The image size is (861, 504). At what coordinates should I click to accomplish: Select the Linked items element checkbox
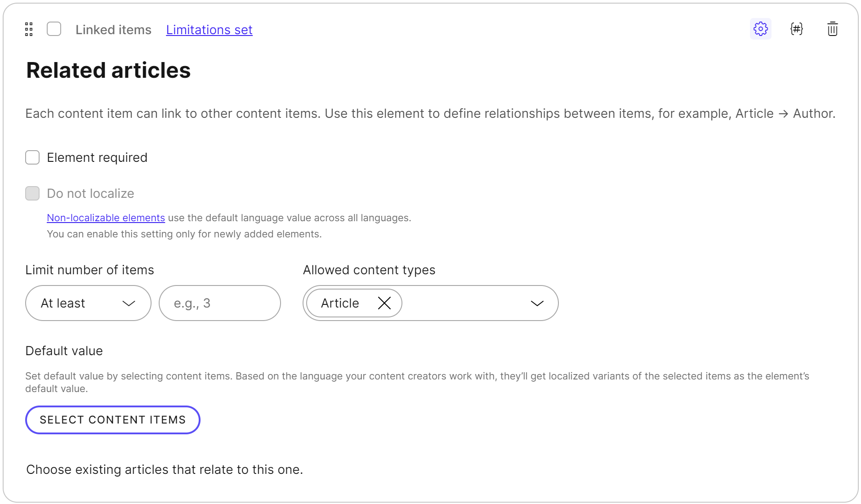54,29
